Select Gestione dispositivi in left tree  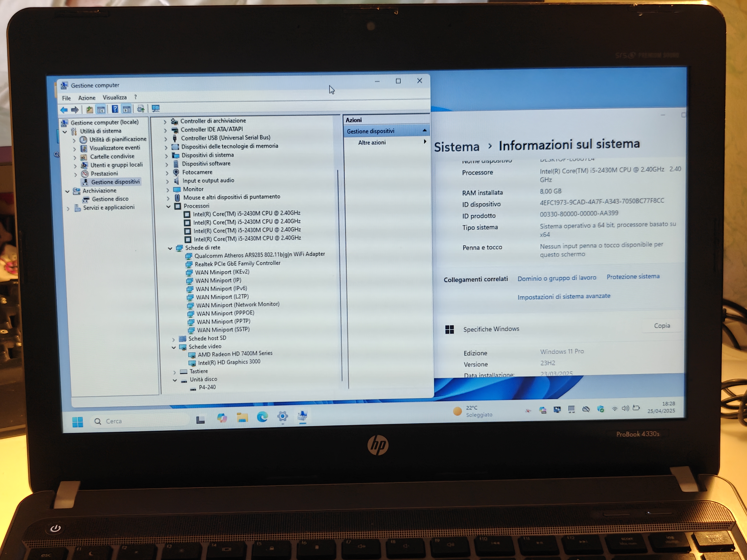tap(115, 182)
